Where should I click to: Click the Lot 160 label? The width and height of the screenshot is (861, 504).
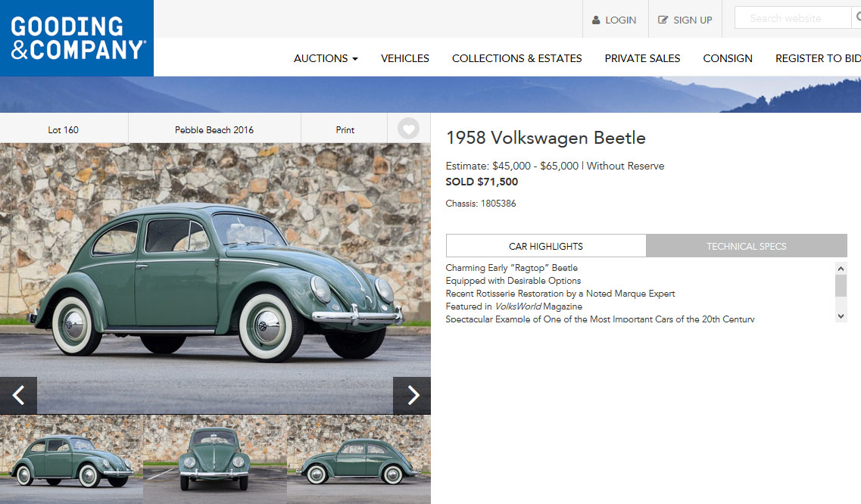(63, 130)
